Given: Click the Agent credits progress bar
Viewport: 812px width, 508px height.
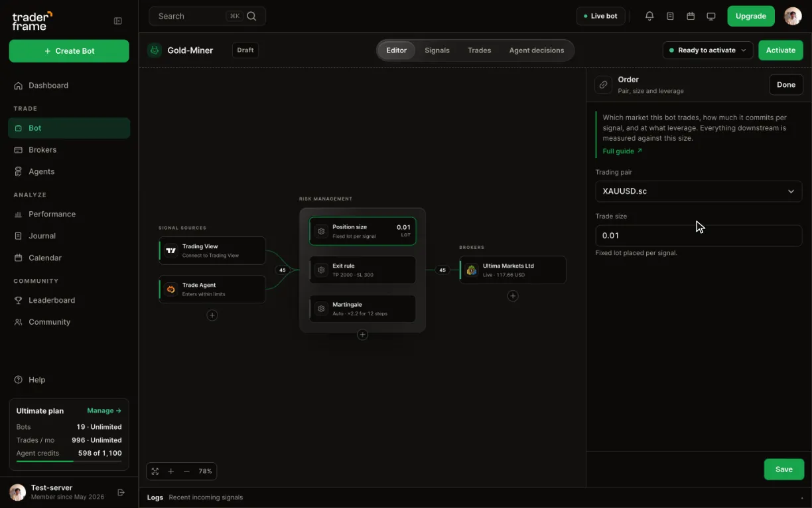Looking at the screenshot, I should [69, 461].
